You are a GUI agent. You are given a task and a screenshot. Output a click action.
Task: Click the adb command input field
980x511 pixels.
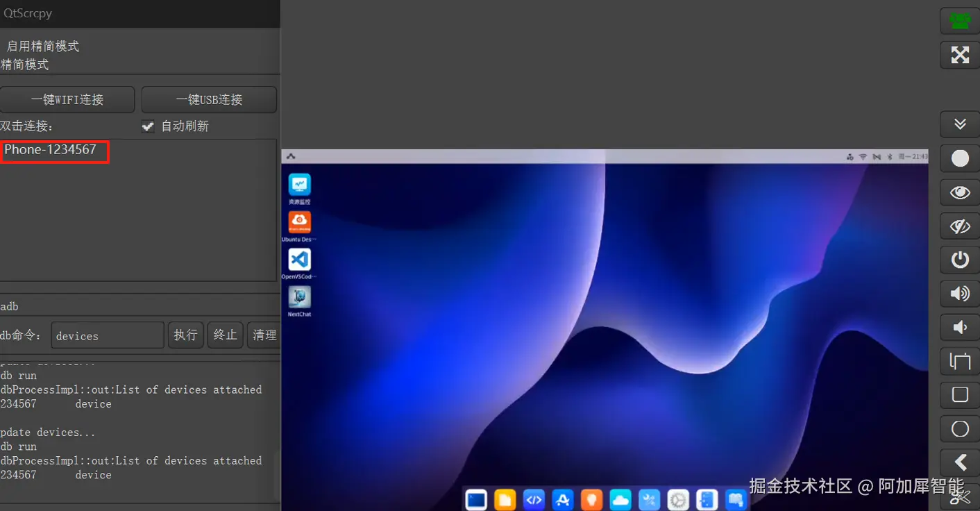108,335
